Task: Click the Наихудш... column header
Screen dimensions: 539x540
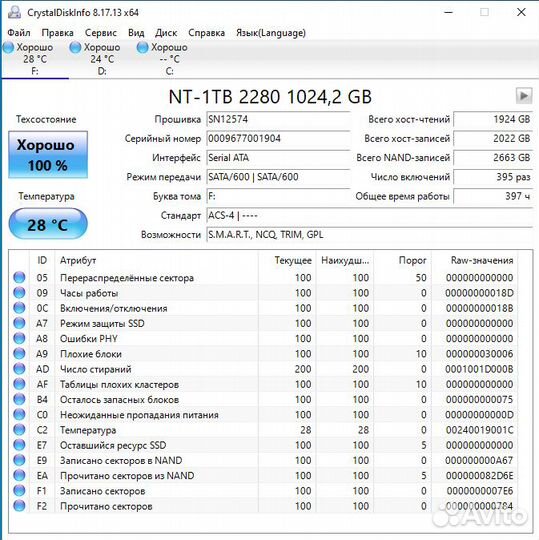Action: coord(345,260)
